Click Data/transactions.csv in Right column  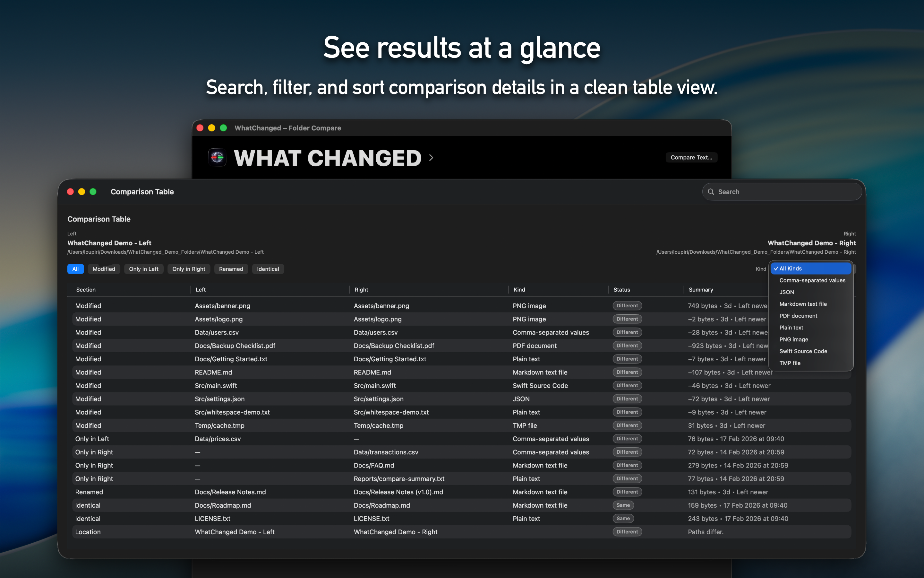pyautogui.click(x=386, y=452)
